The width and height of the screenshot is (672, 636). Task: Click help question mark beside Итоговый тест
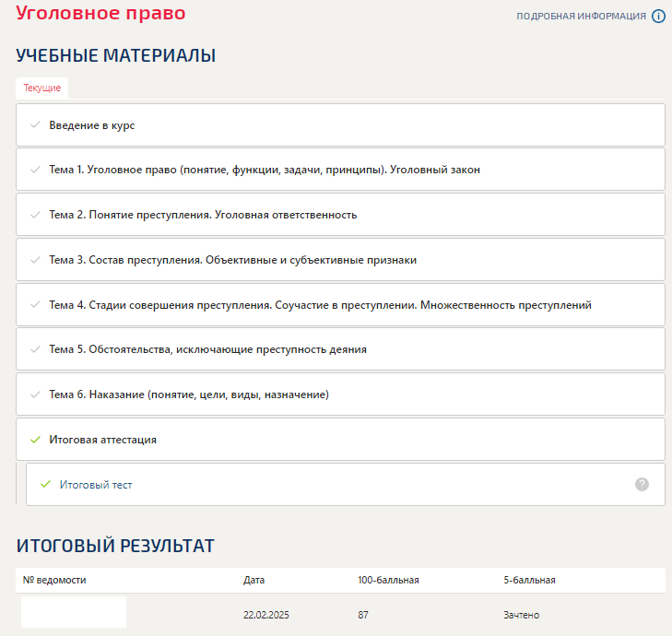pos(642,484)
